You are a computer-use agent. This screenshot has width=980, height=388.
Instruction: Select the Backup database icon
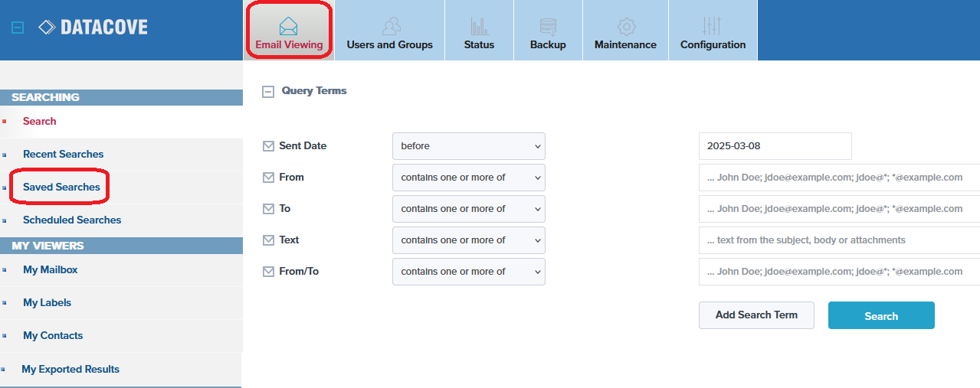tap(548, 26)
